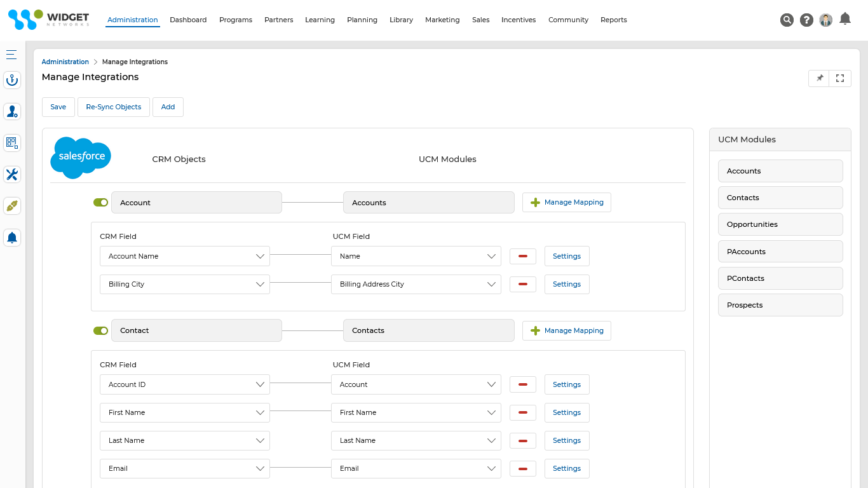Open the search icon in top bar
The image size is (868, 488).
pyautogui.click(x=787, y=20)
